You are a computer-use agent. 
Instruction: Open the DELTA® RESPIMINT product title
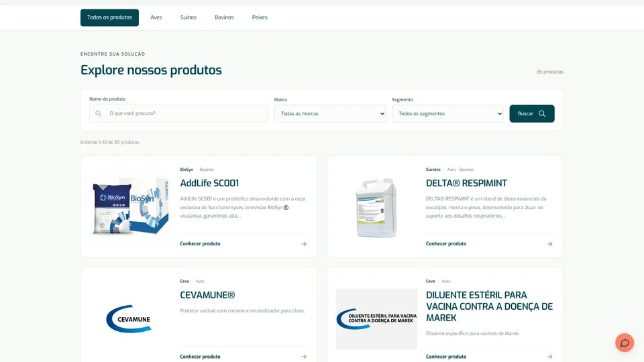pos(467,183)
